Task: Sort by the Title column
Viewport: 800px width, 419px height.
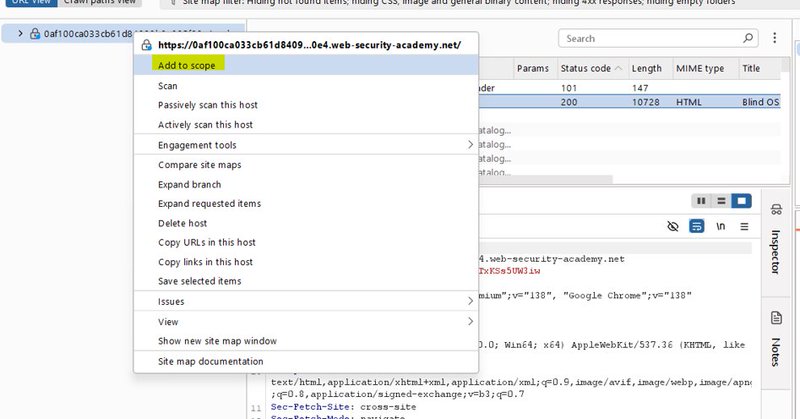Action: tap(759, 68)
